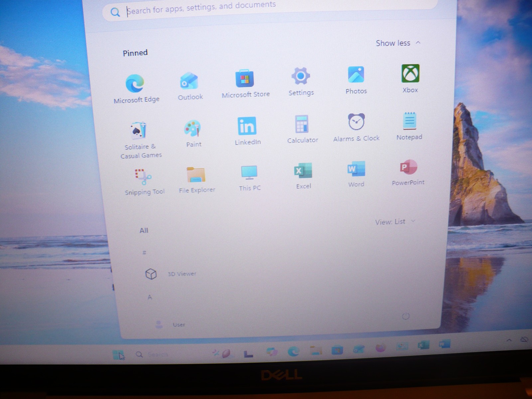The height and width of the screenshot is (399, 532).
Task: Open the User account menu
Action: click(170, 324)
